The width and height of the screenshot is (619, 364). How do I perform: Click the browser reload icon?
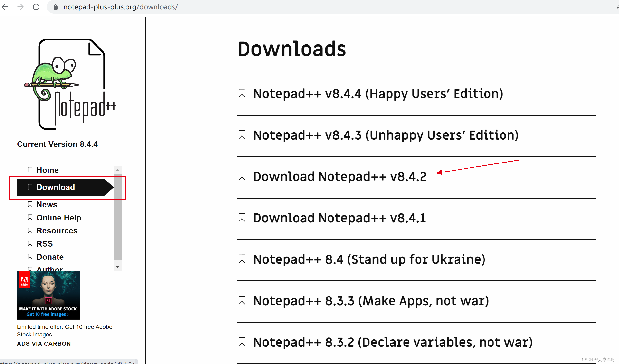click(36, 7)
